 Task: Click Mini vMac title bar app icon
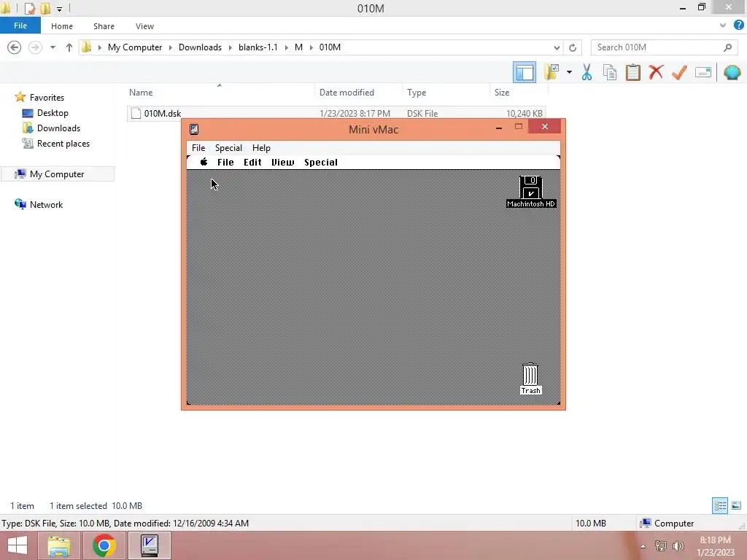[x=194, y=130]
